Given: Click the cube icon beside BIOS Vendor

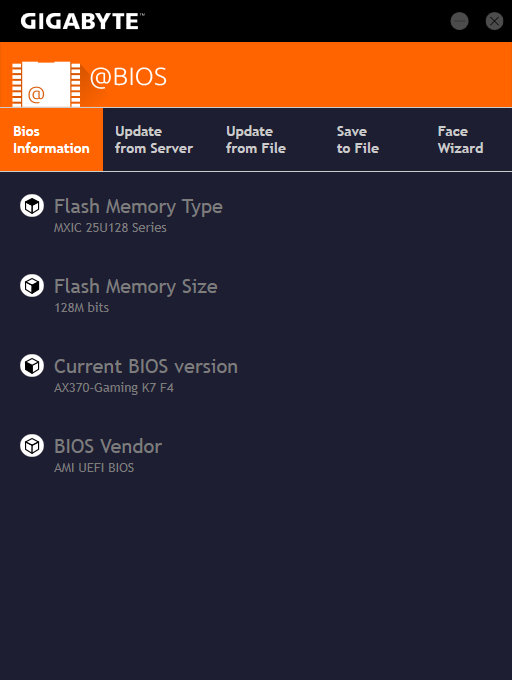Looking at the screenshot, I should (32, 446).
